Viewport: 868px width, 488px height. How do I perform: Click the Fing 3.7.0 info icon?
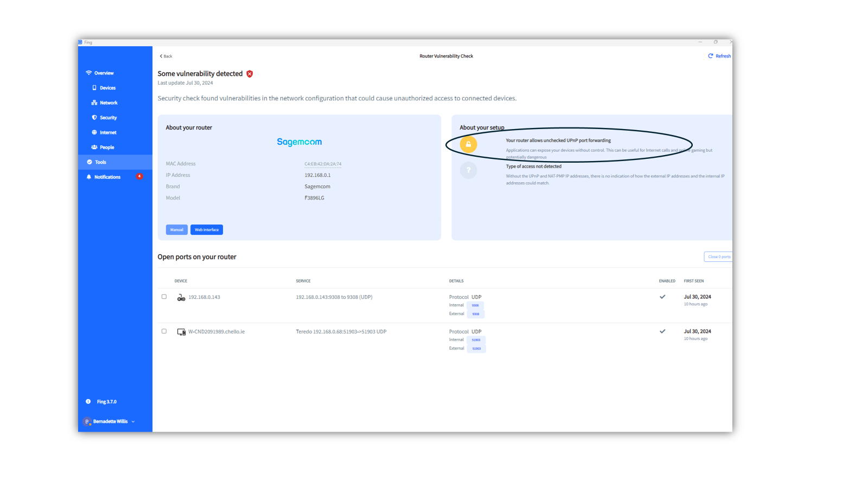(x=88, y=402)
